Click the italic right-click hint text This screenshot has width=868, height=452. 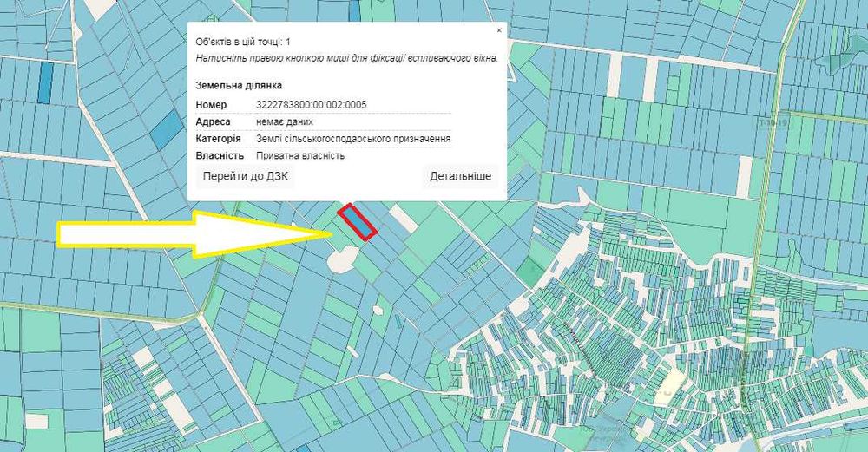[x=347, y=57]
